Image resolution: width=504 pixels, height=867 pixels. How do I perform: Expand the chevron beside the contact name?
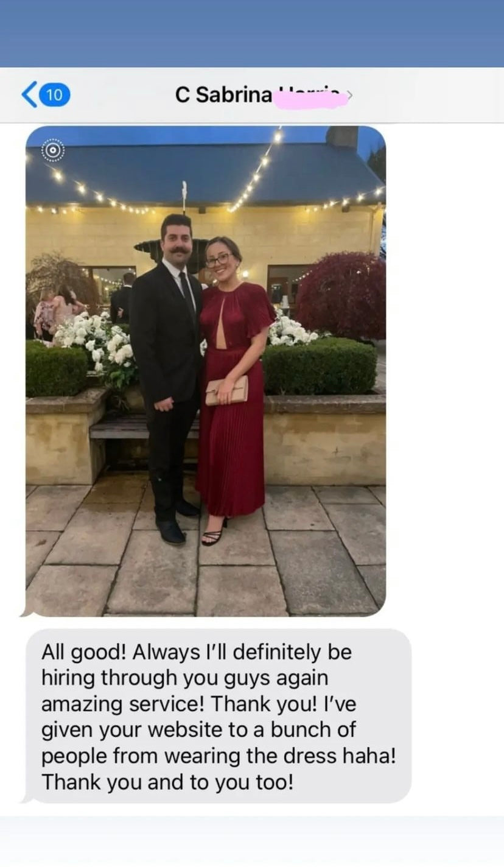click(x=349, y=95)
